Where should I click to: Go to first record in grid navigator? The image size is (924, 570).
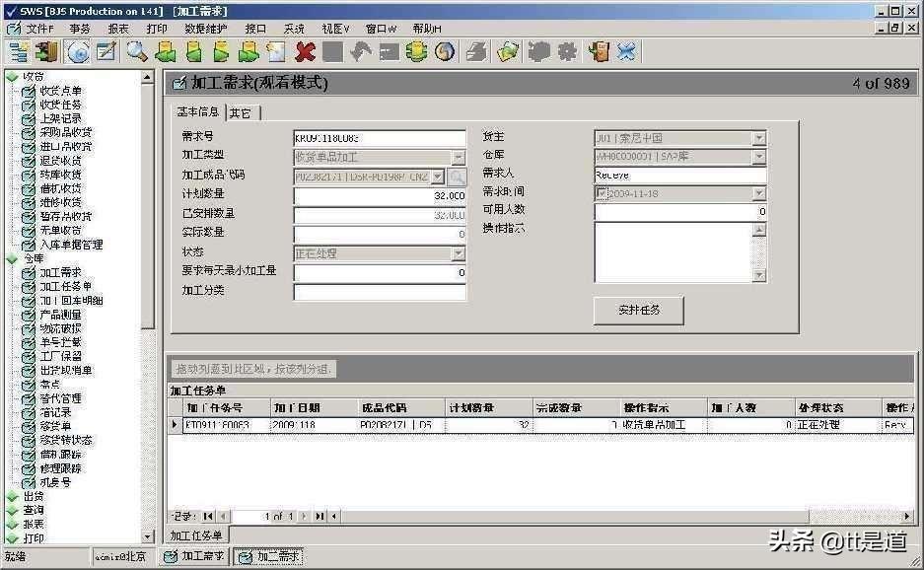click(208, 517)
